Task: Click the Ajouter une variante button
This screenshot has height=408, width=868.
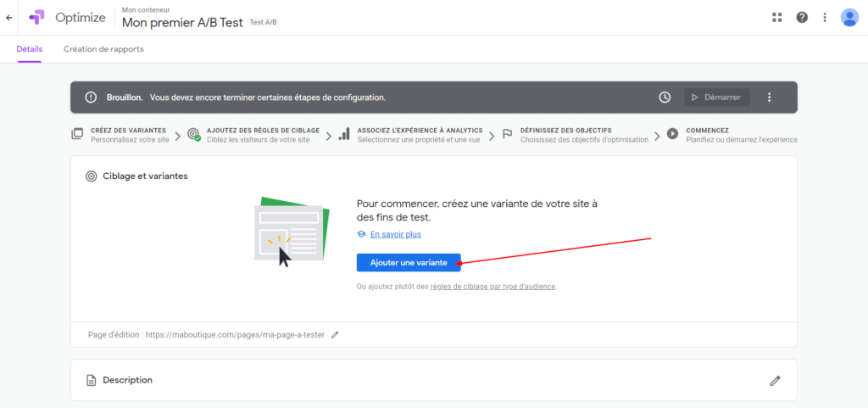Action: pos(409,263)
